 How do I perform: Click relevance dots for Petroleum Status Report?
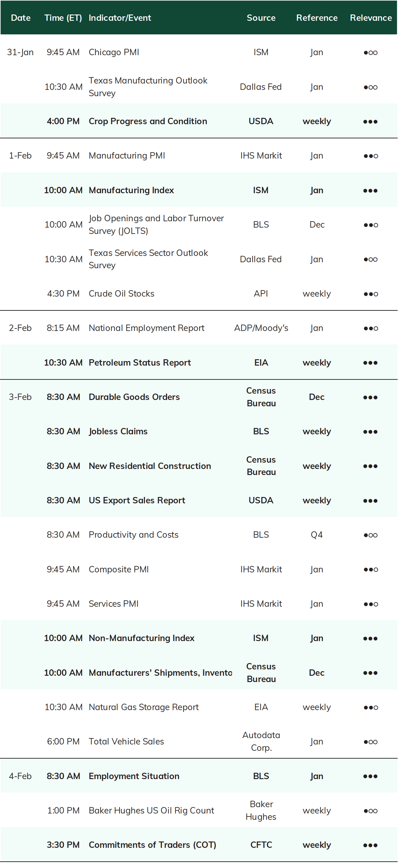coord(370,363)
